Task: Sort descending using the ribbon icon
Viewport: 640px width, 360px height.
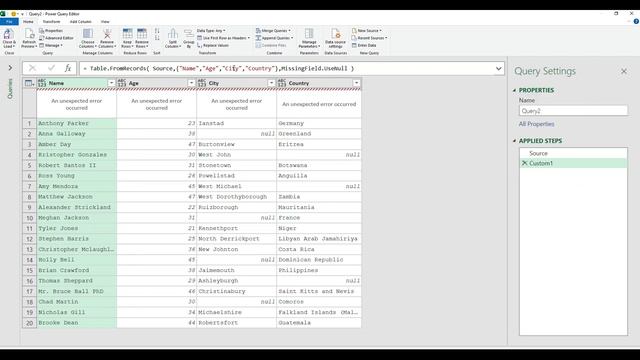Action: pyautogui.click(x=157, y=38)
